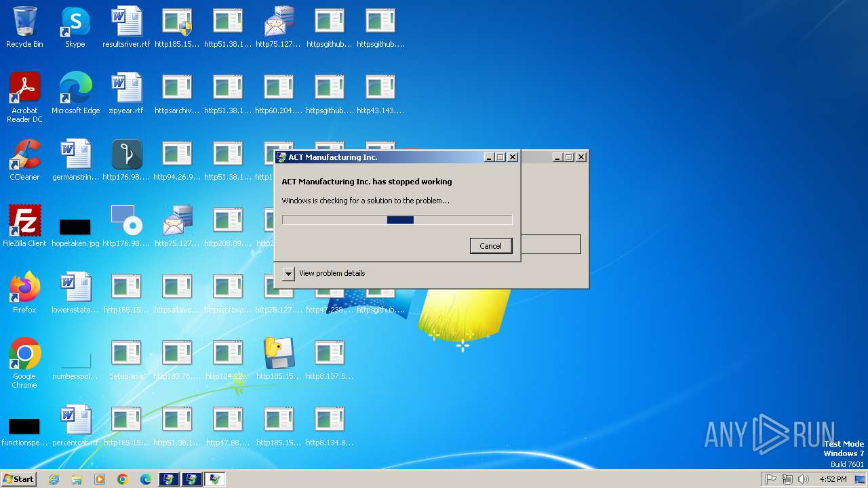Select the Microsoft Edge desktop shortcut
Viewport: 868px width, 488px height.
pyautogui.click(x=75, y=94)
